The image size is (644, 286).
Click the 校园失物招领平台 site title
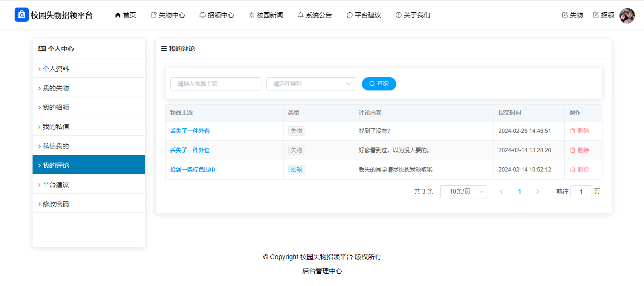pyautogui.click(x=62, y=15)
